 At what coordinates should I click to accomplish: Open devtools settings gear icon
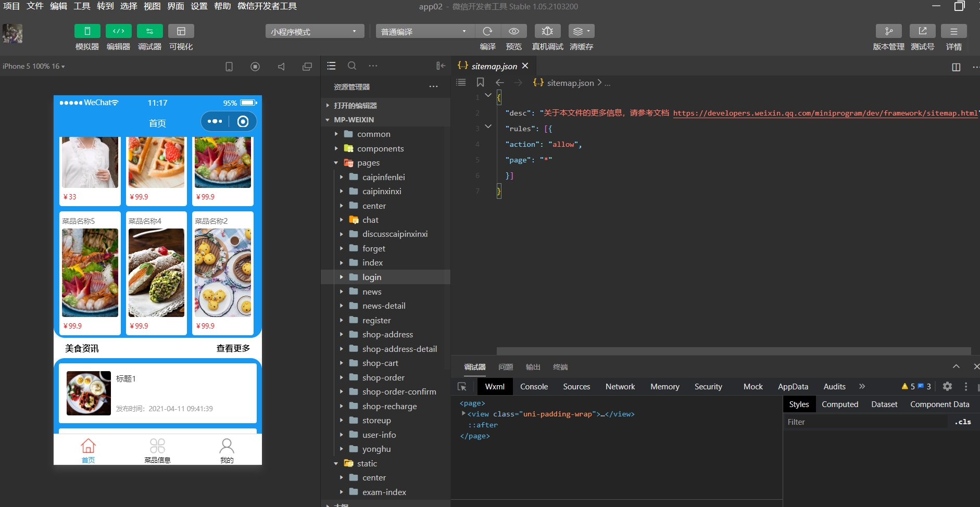pos(947,386)
